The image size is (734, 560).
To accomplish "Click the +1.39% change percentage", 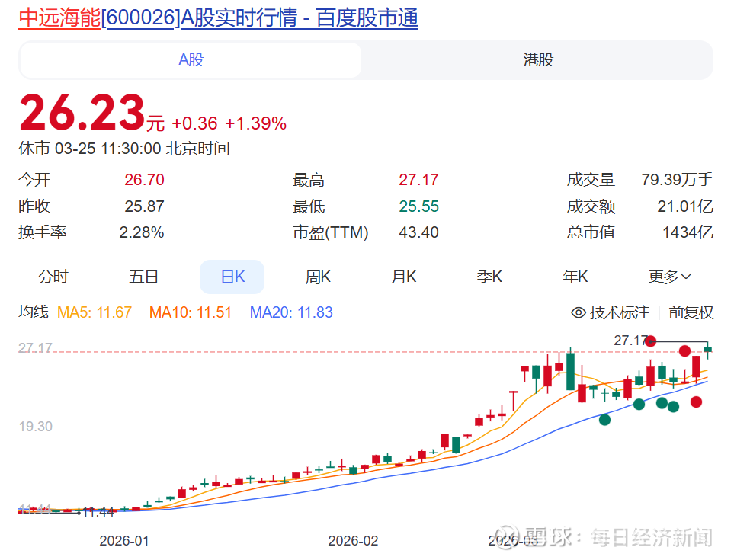I will pyautogui.click(x=255, y=123).
